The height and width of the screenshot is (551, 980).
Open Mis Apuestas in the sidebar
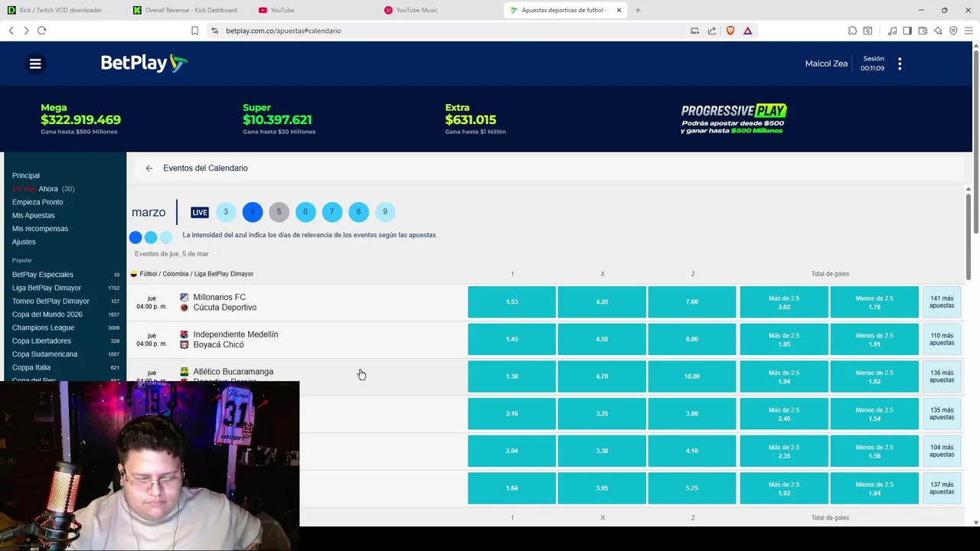pyautogui.click(x=34, y=216)
